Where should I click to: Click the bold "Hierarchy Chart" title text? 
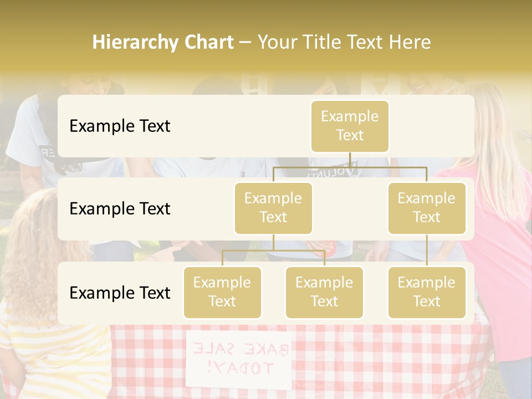click(x=163, y=42)
